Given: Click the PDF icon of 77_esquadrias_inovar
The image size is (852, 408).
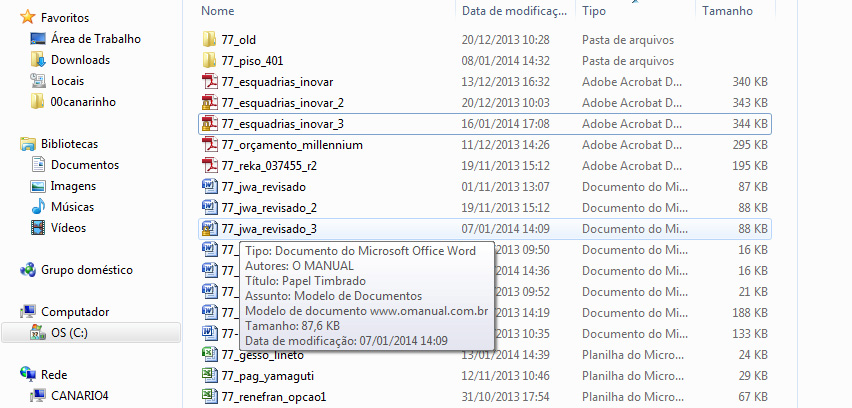Looking at the screenshot, I should pos(209,82).
